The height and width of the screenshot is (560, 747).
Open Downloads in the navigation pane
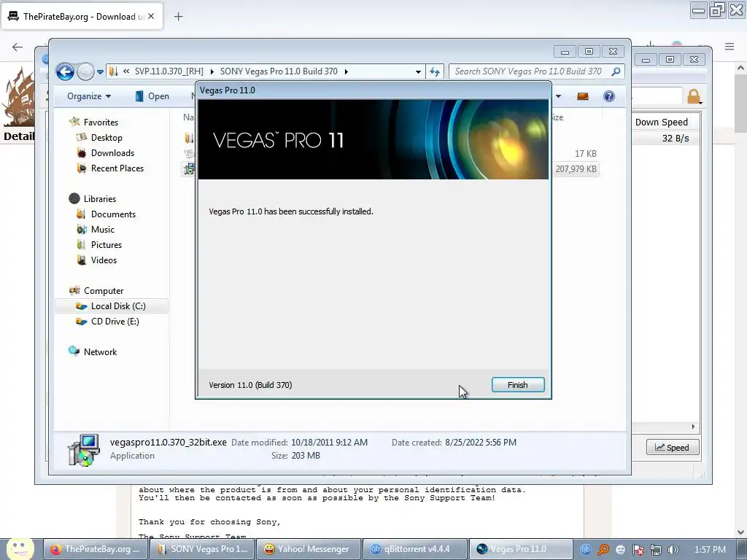[x=112, y=153]
